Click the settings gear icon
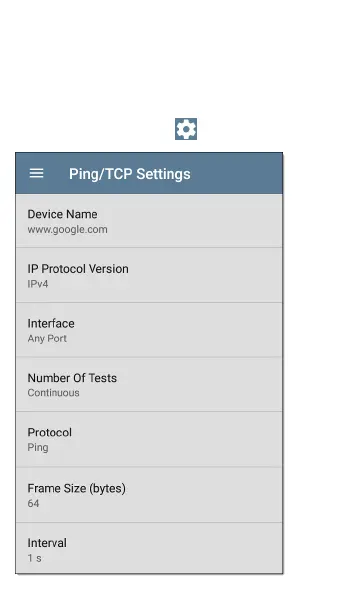The width and height of the screenshot is (360, 612). click(186, 129)
